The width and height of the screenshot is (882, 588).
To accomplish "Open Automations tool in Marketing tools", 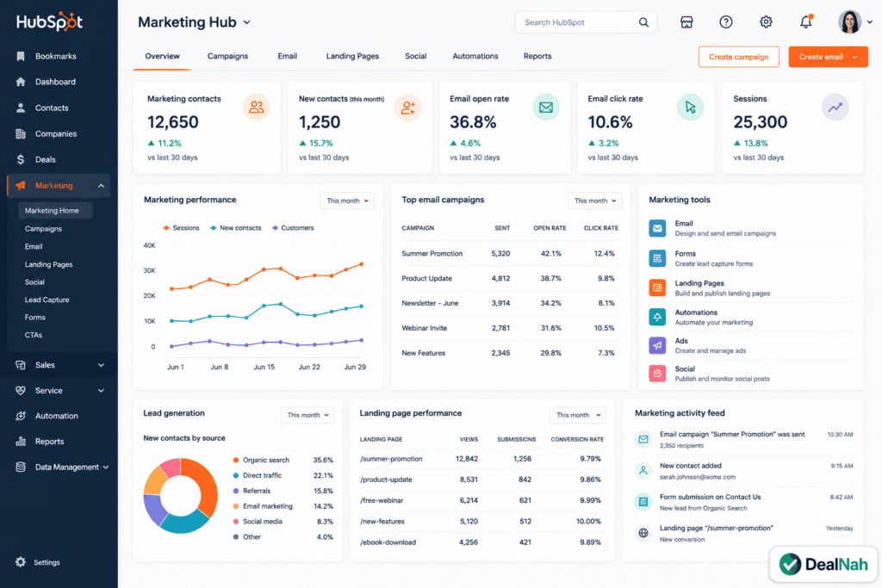I will tap(750, 317).
